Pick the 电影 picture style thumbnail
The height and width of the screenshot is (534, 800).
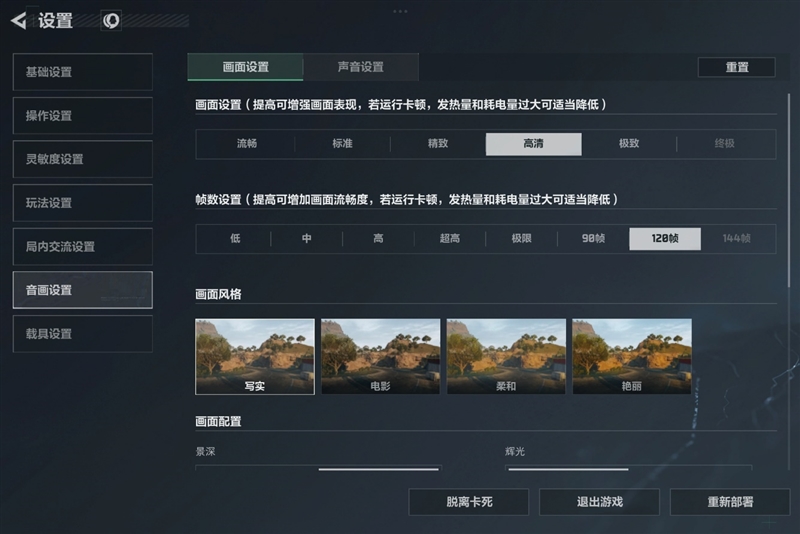point(381,357)
